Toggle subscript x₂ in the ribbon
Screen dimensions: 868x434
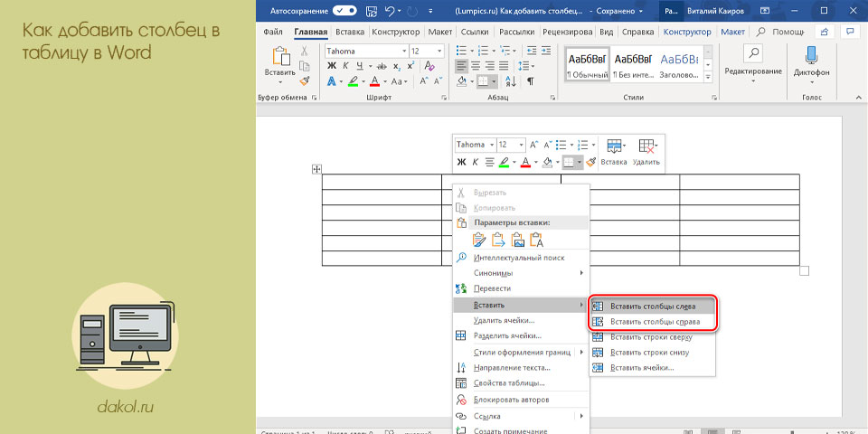[x=396, y=66]
